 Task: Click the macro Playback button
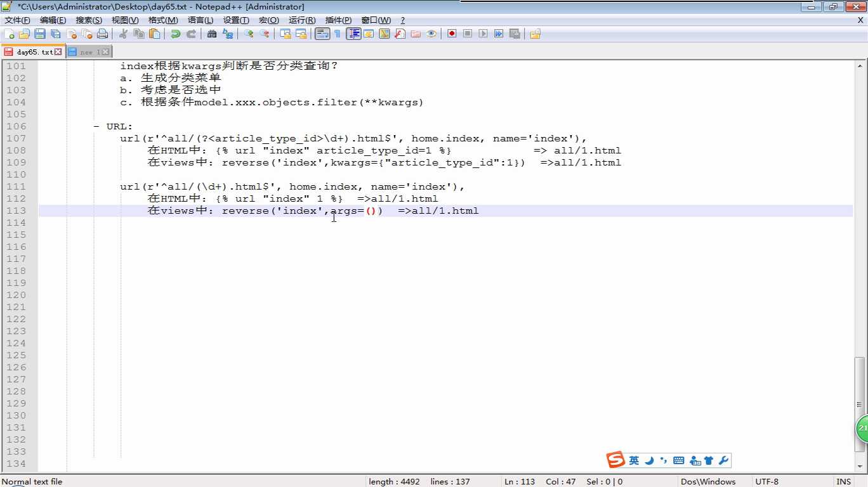coord(483,34)
